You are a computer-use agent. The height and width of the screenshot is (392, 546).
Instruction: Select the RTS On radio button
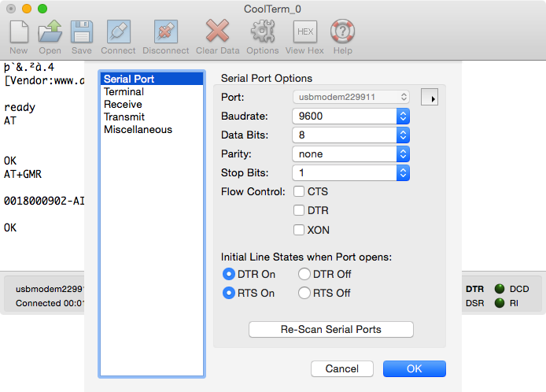click(x=229, y=293)
